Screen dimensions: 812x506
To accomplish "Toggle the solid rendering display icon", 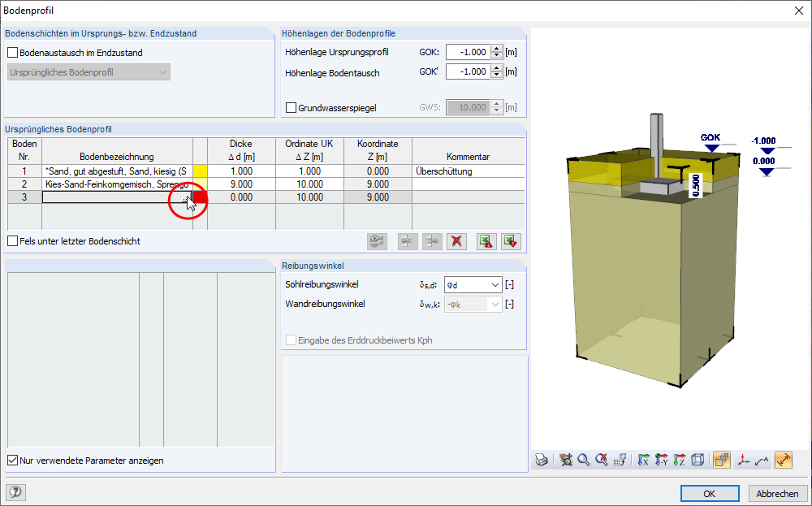I will tap(721, 460).
